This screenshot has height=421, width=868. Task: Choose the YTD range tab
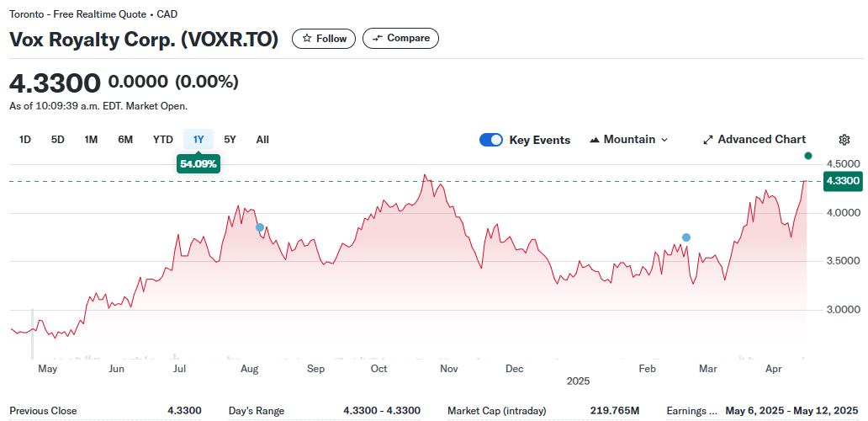point(163,140)
